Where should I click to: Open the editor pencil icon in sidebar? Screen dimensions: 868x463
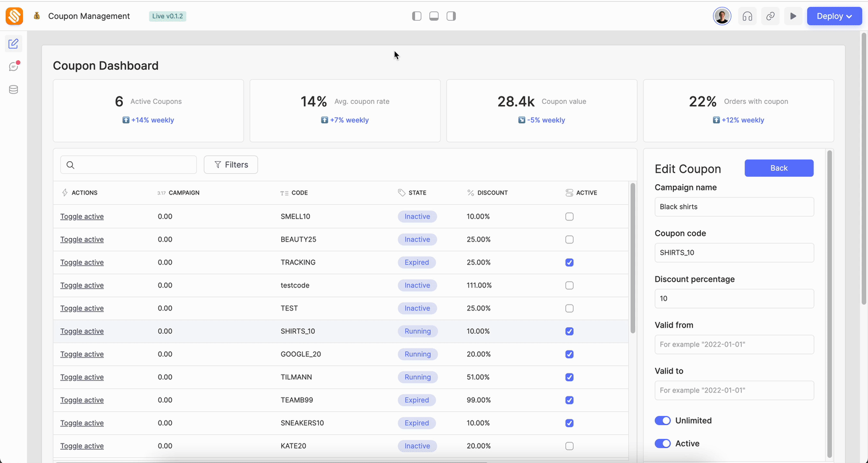[14, 44]
